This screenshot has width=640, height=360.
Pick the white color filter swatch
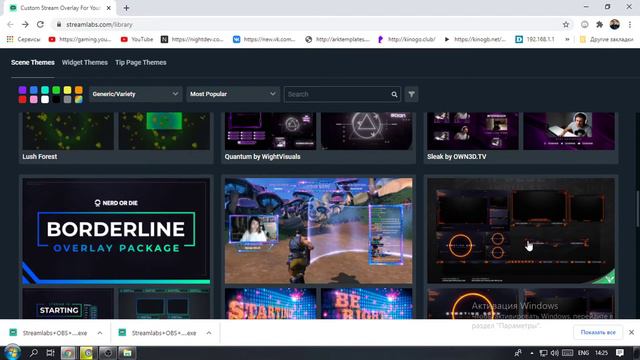[45, 99]
